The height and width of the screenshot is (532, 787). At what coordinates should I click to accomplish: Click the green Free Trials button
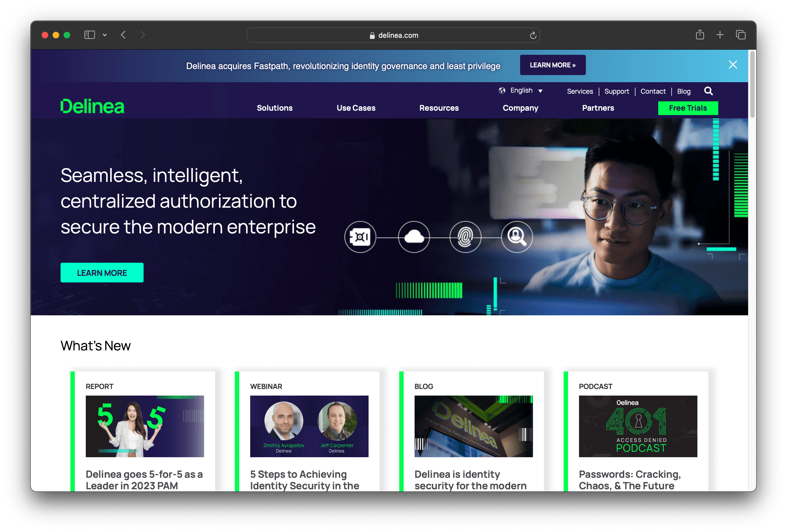(688, 108)
